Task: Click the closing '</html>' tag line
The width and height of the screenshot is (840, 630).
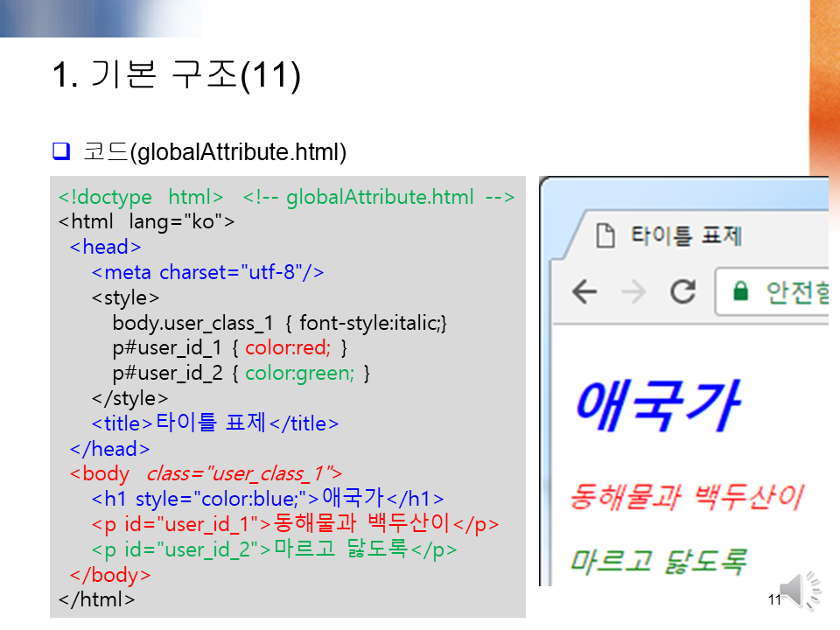Action: click(x=96, y=599)
